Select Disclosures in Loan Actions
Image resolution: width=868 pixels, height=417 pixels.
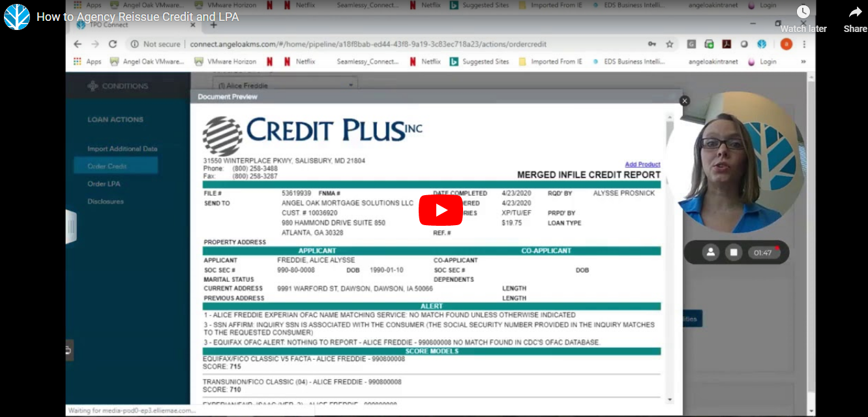pos(106,202)
